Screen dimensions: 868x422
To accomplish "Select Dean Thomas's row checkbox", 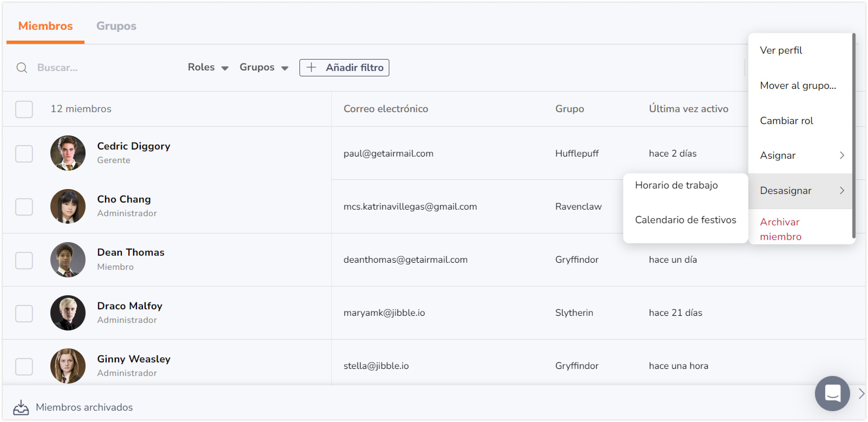I will point(24,260).
